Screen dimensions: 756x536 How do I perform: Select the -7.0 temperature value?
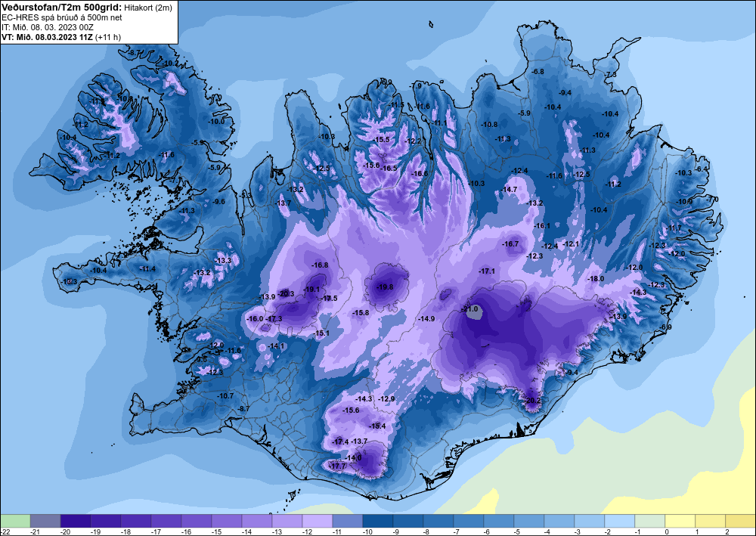[712, 199]
